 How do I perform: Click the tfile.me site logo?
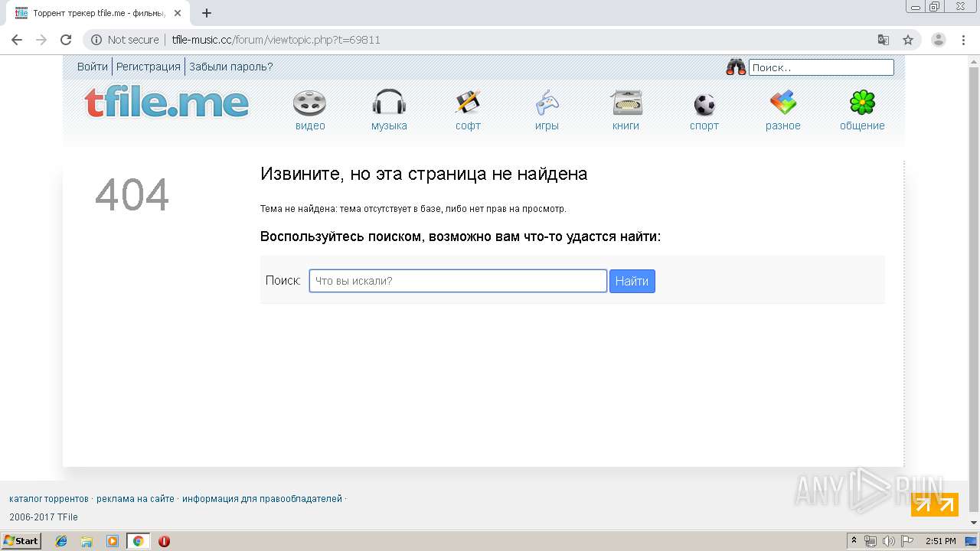pyautogui.click(x=166, y=103)
